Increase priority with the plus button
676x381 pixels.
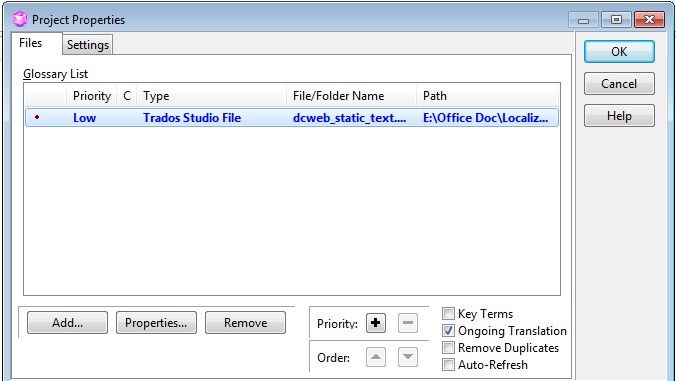pos(376,323)
